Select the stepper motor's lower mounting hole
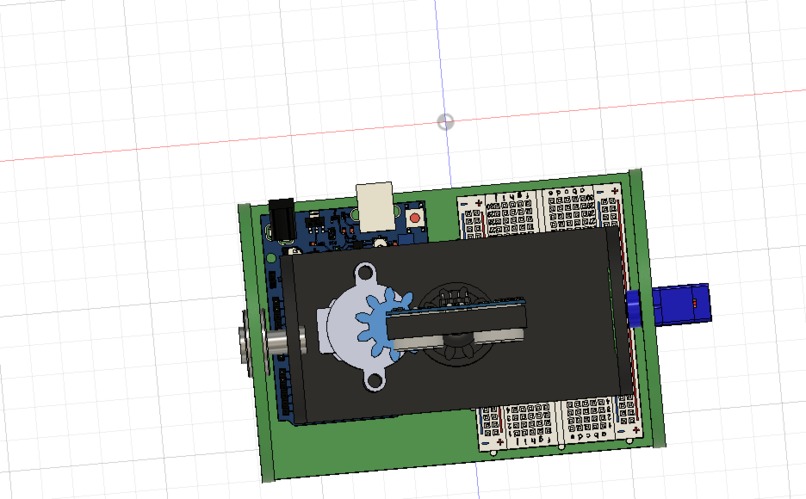The image size is (806, 499). click(375, 381)
